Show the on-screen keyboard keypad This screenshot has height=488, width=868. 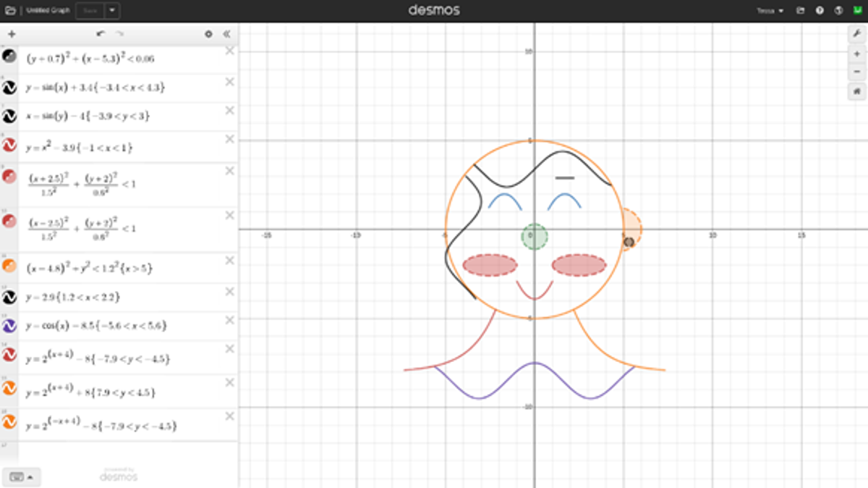(21, 476)
